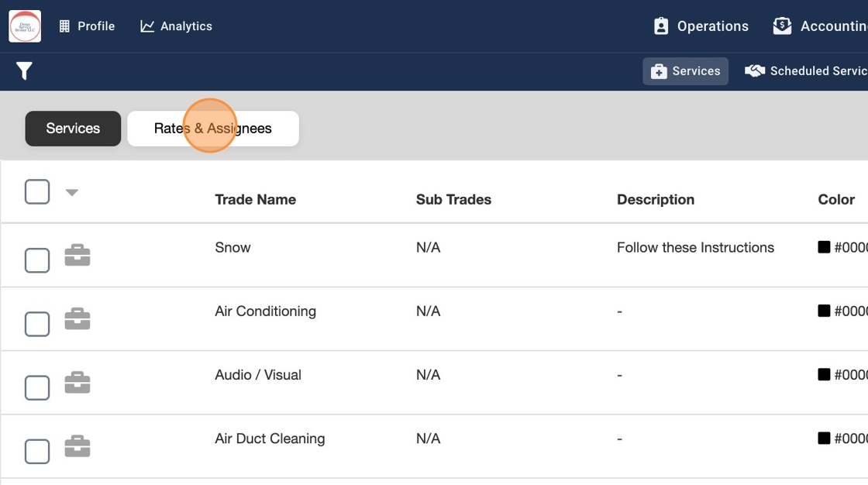Open the Profile page
The width and height of the screenshot is (868, 485).
point(87,26)
